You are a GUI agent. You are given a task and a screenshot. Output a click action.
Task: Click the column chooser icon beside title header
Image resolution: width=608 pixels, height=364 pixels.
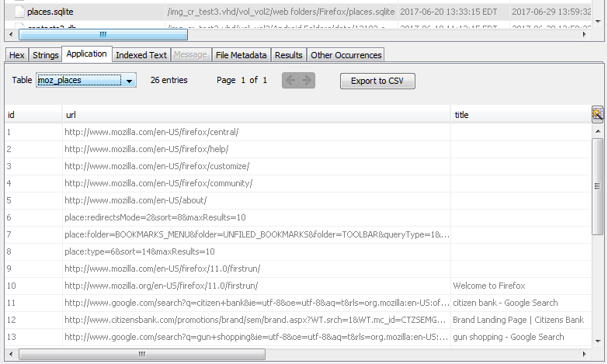point(598,114)
